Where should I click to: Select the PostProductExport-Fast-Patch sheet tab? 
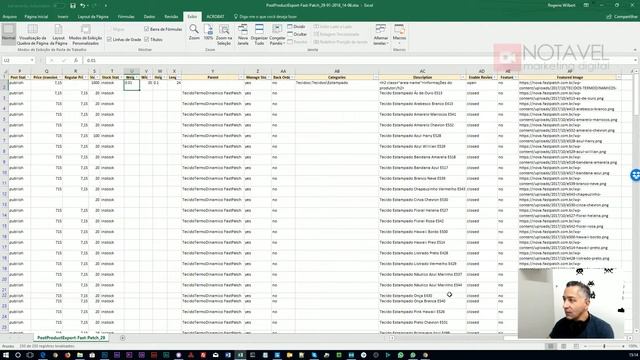pyautogui.click(x=71, y=338)
